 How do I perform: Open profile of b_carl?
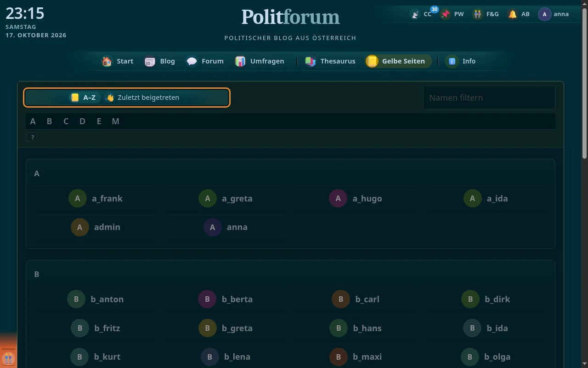(356, 299)
